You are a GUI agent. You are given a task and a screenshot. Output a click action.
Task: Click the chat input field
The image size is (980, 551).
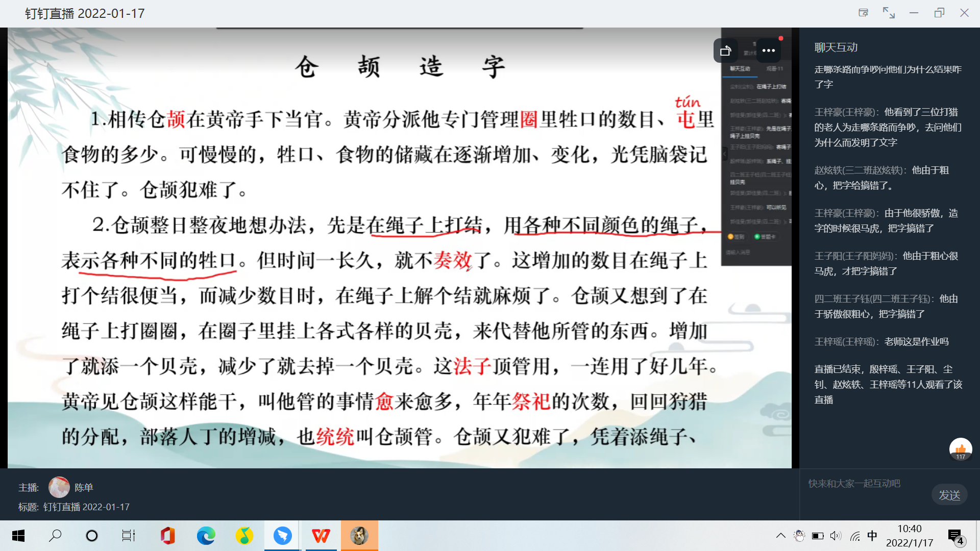coord(868,484)
